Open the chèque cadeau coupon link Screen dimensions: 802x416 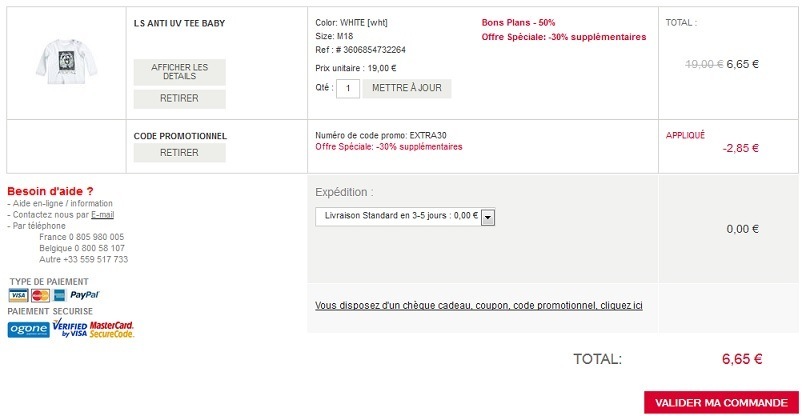click(478, 305)
